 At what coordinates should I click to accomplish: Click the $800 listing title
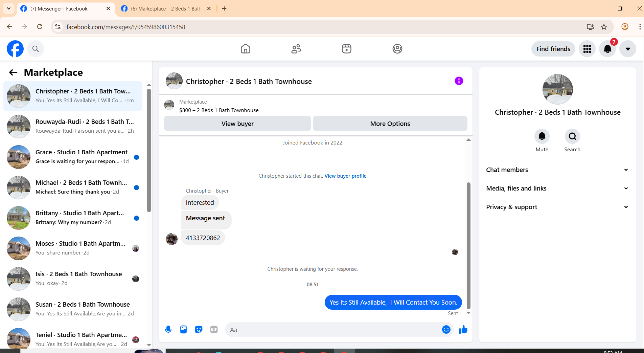click(x=219, y=110)
